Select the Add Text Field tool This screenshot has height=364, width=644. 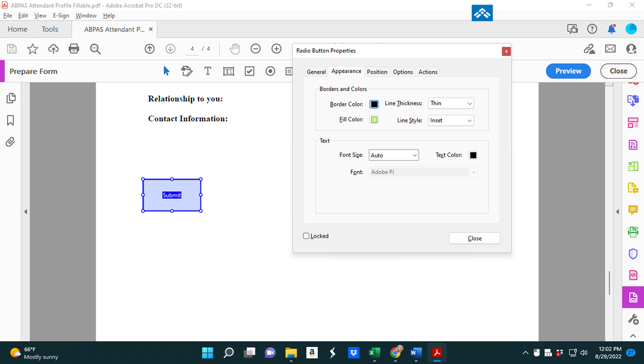pos(229,71)
